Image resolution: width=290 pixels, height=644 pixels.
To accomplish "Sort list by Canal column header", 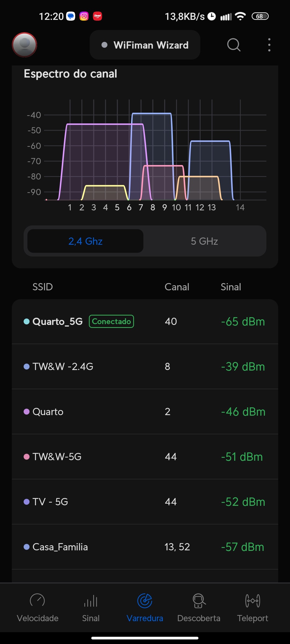I will click(x=177, y=287).
